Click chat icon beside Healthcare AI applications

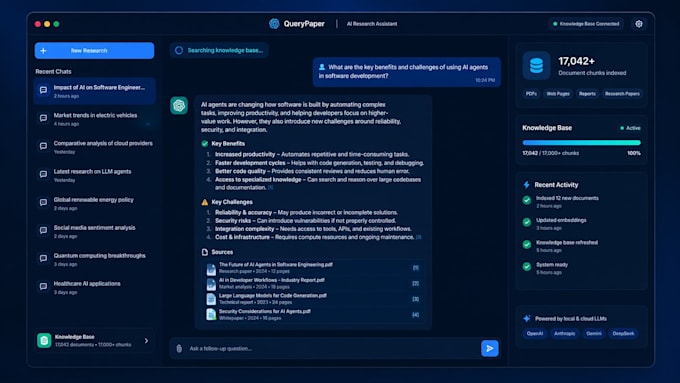pyautogui.click(x=43, y=286)
